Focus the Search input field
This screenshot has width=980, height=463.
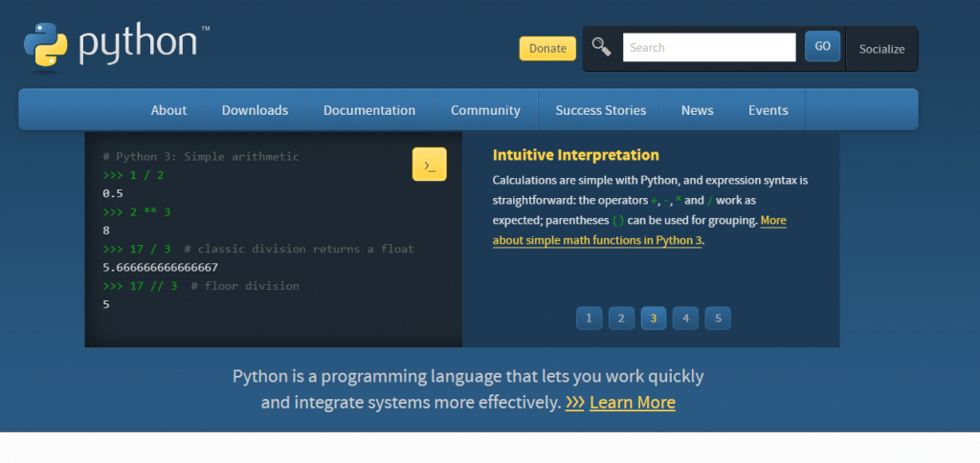708,47
